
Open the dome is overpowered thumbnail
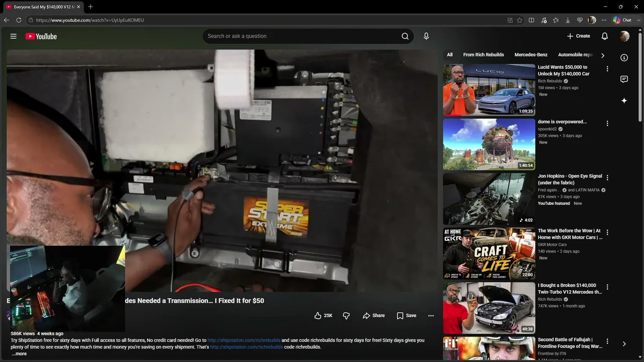click(489, 144)
